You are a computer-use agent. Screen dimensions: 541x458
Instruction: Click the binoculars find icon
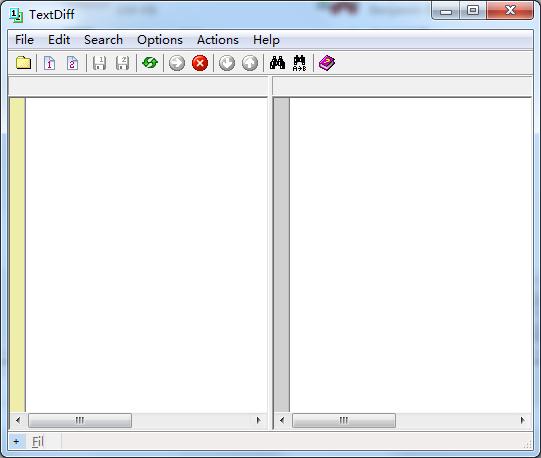tap(277, 63)
